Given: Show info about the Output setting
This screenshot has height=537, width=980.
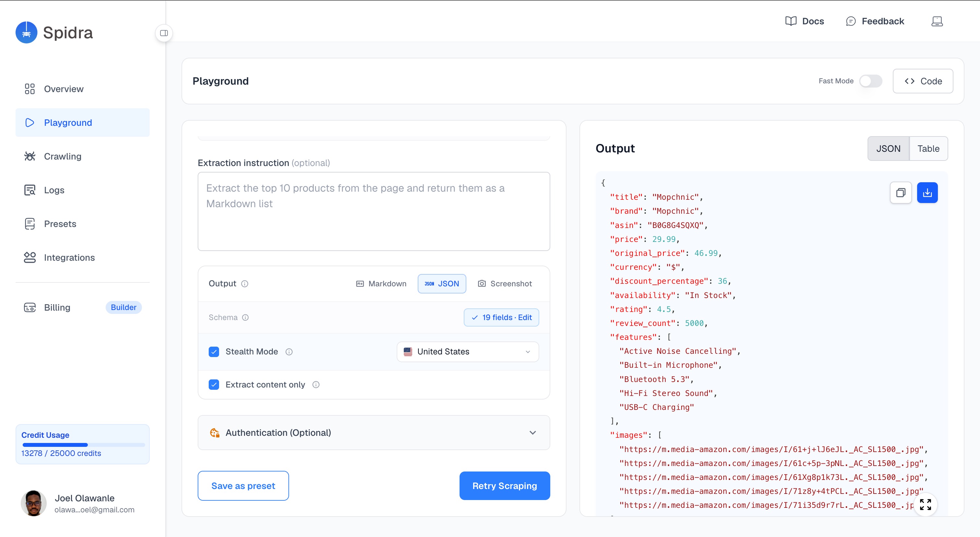Looking at the screenshot, I should point(245,283).
